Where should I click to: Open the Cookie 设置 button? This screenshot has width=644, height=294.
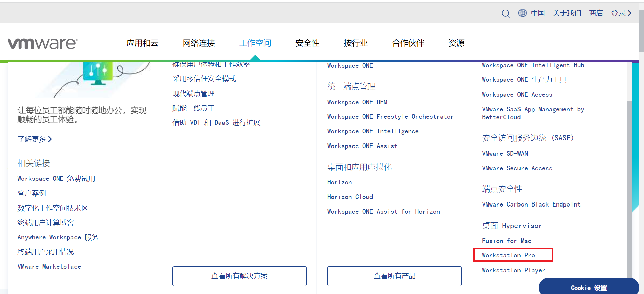(x=589, y=287)
